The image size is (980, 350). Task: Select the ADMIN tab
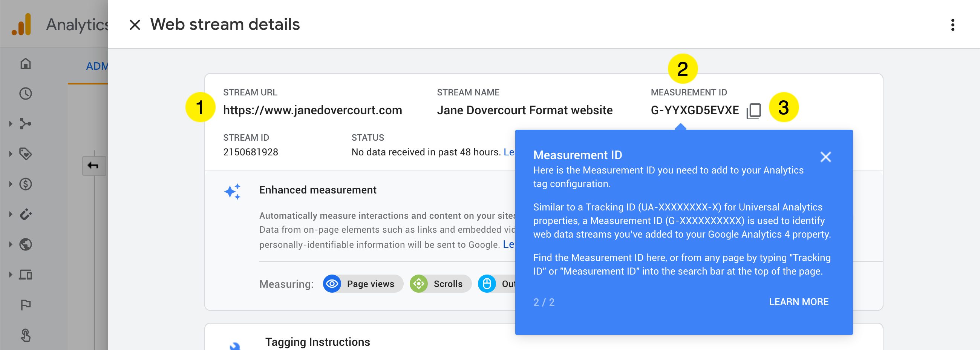96,66
